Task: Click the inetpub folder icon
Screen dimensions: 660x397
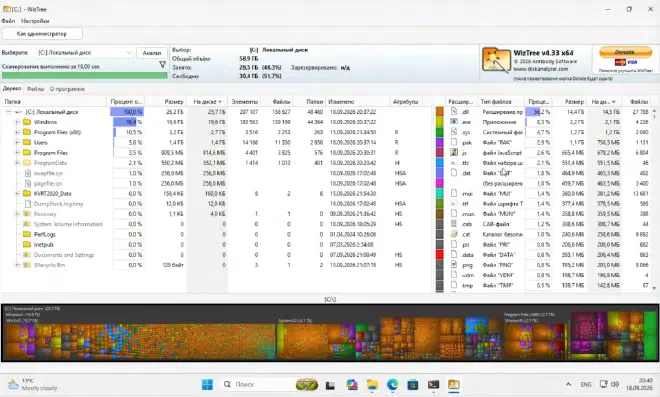Action: tap(27, 245)
